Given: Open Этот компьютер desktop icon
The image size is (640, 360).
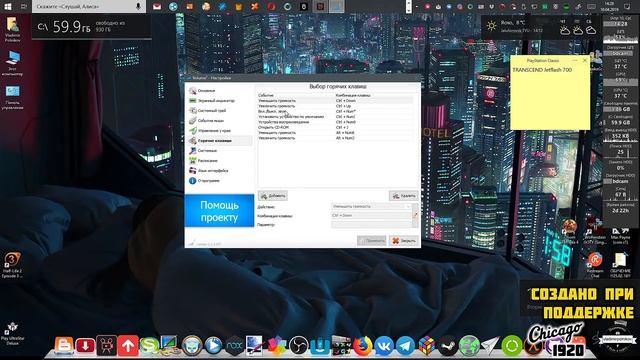Looking at the screenshot, I should tap(12, 63).
